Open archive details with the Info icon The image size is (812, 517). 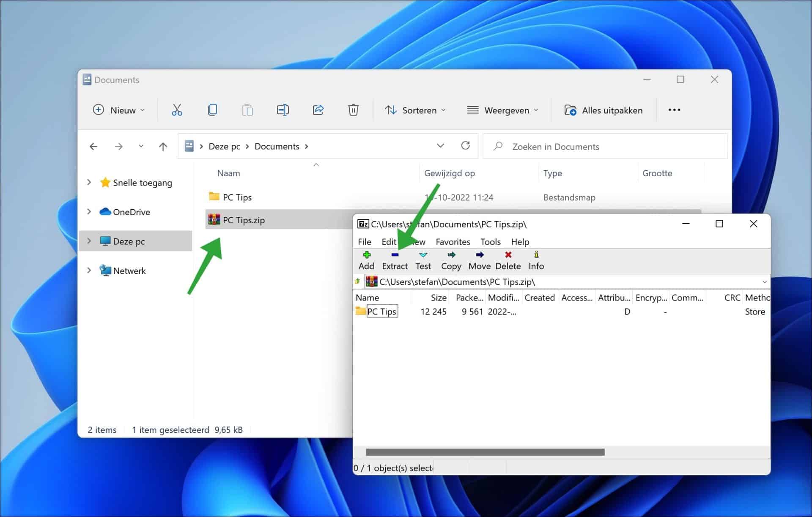pos(536,260)
